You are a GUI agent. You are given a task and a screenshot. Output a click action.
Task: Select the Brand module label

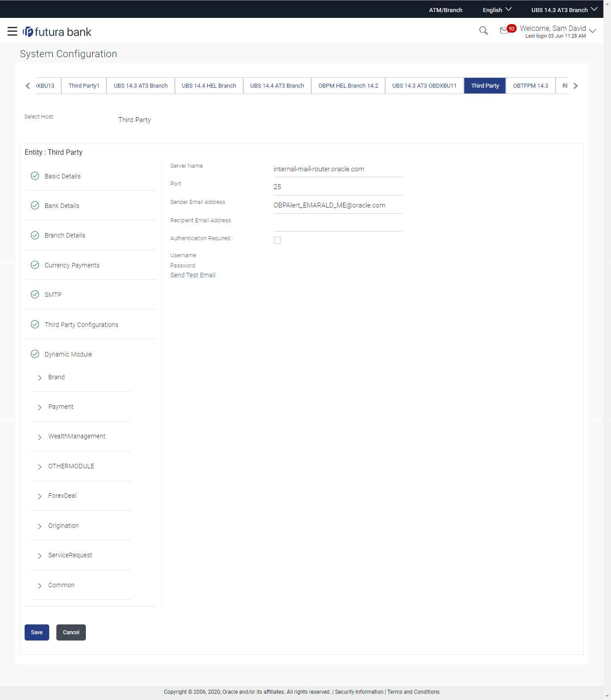coord(56,377)
